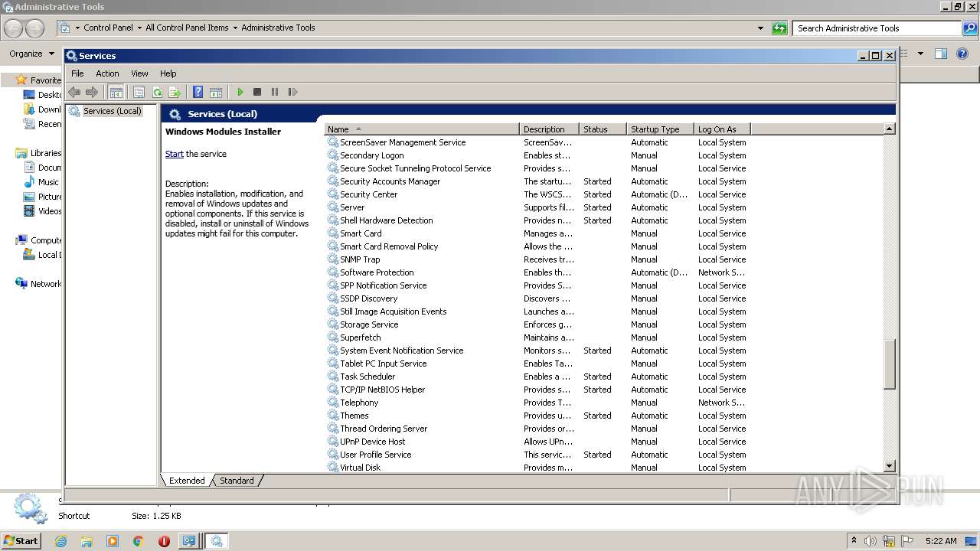Image resolution: width=980 pixels, height=551 pixels.
Task: Click the scroll down arrow of services list
Action: click(889, 466)
